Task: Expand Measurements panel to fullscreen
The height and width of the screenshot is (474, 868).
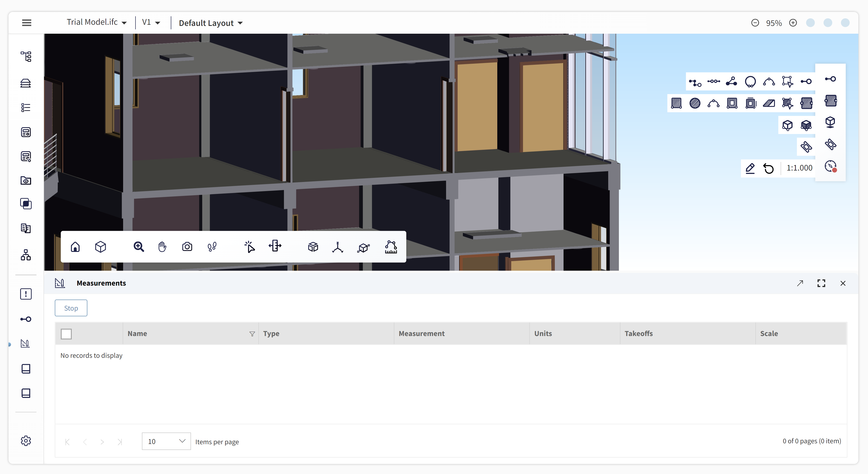Action: point(821,283)
